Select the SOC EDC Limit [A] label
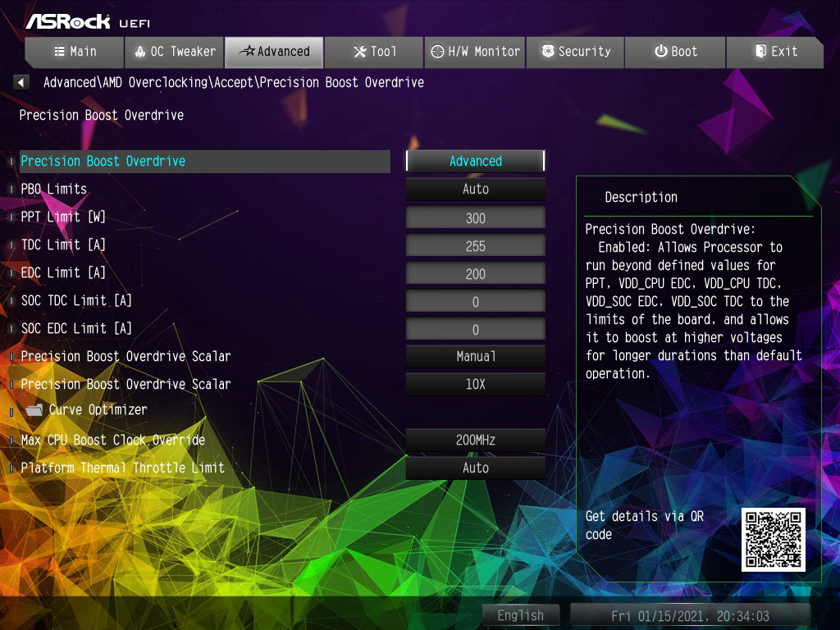 [76, 328]
